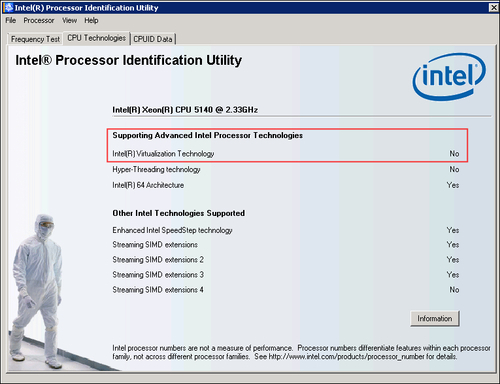Screen dimensions: 500x384
Task: Click the Supporting Advanced Intel Processor Technologies heading
Action: [207, 135]
